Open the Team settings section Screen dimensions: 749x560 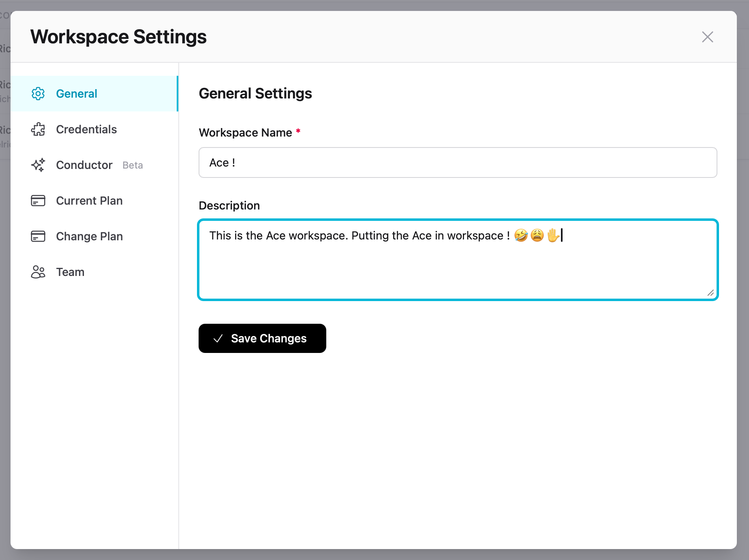70,272
